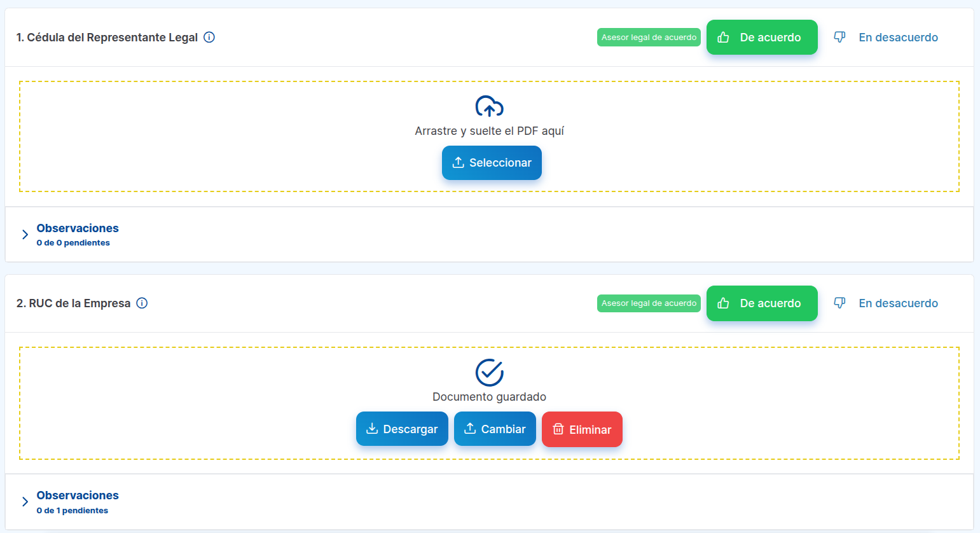Click Asesor legal de acuerdo badge in Cédula
This screenshot has height=533, width=980.
649,38
